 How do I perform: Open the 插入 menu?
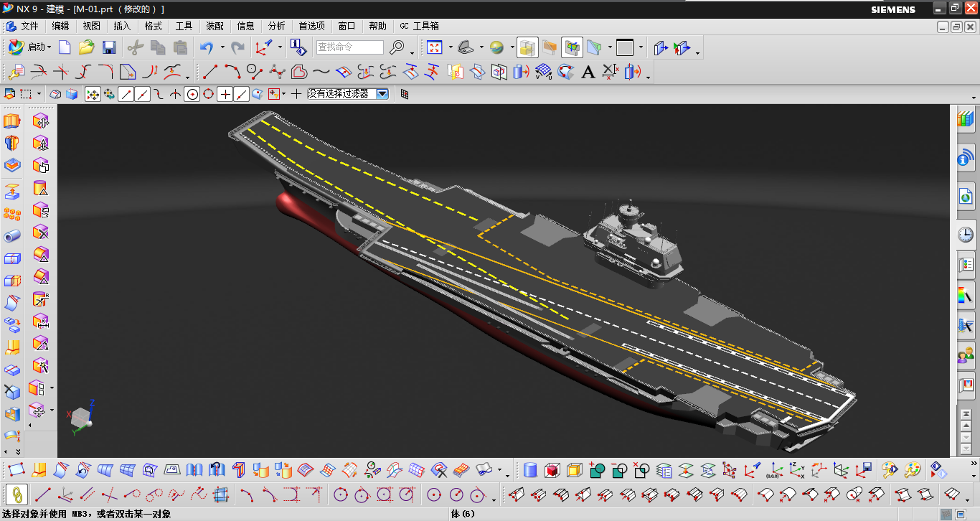click(122, 26)
